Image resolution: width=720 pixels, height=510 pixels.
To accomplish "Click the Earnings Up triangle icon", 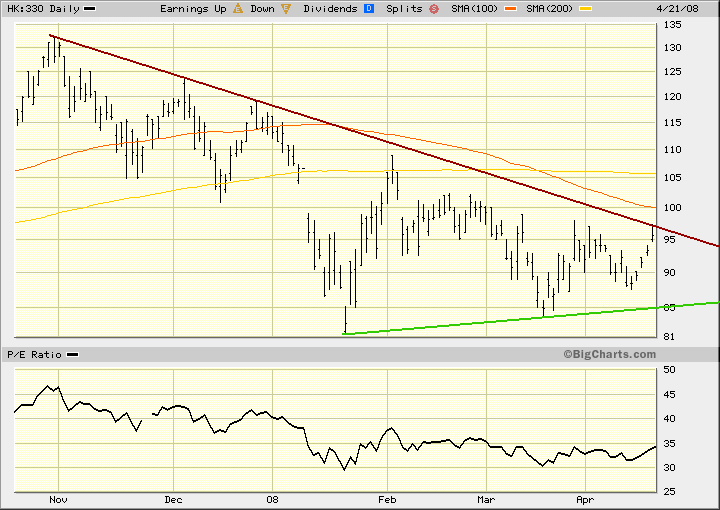I will coord(238,8).
